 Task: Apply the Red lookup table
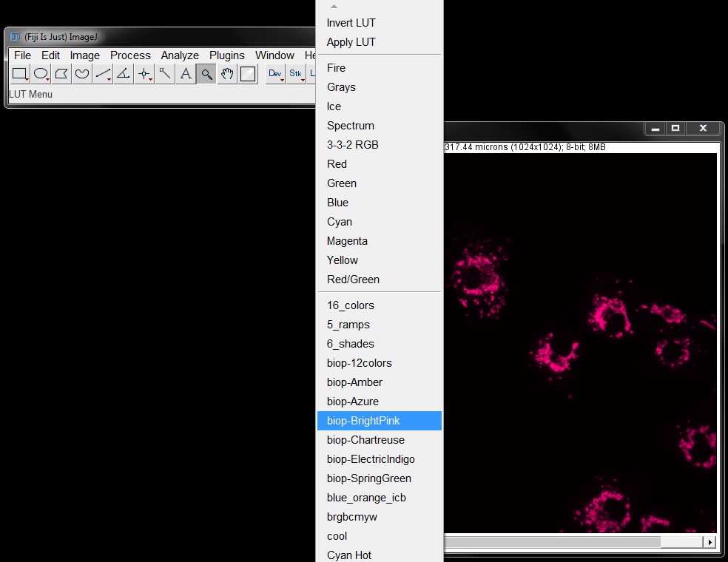tap(380, 164)
